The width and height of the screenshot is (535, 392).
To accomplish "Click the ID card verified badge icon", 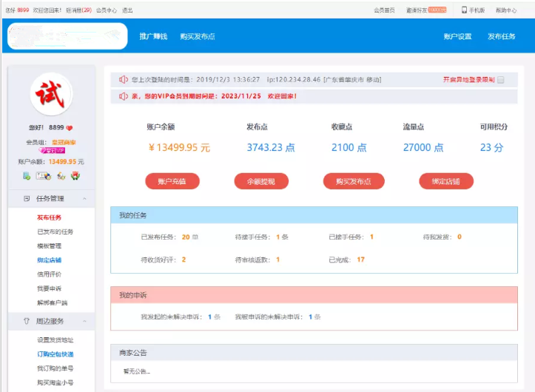I will pos(44,176).
